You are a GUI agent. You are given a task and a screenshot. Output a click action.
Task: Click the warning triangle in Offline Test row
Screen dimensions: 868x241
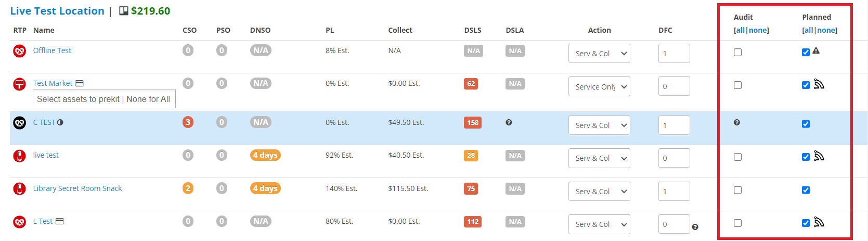point(816,51)
